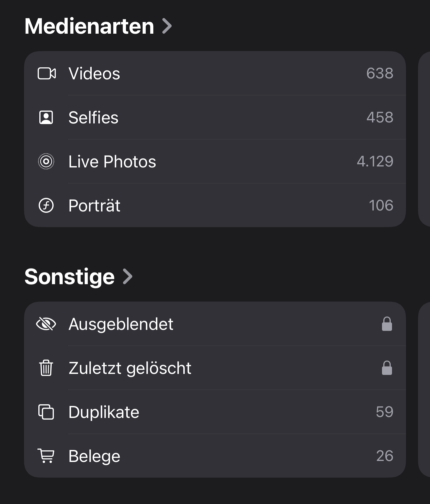Open the Videos album
This screenshot has width=430, height=504.
[x=94, y=73]
